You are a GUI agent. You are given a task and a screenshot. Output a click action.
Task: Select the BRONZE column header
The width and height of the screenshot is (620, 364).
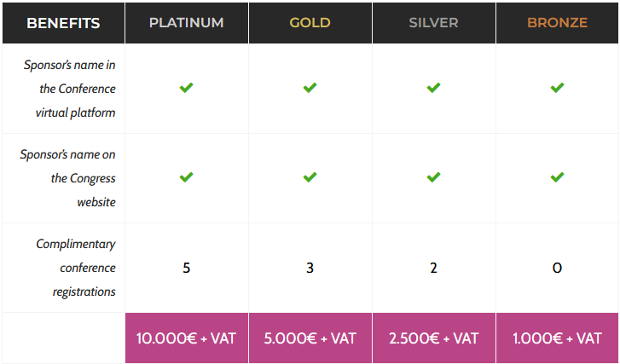[557, 23]
